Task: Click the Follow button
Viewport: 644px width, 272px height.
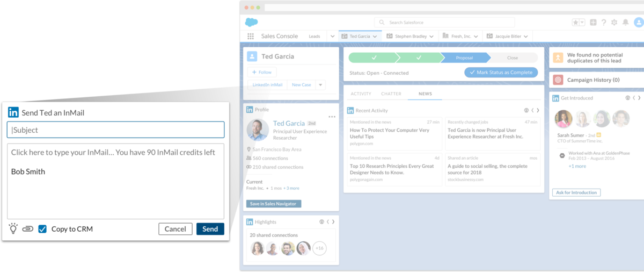Action: pyautogui.click(x=262, y=72)
